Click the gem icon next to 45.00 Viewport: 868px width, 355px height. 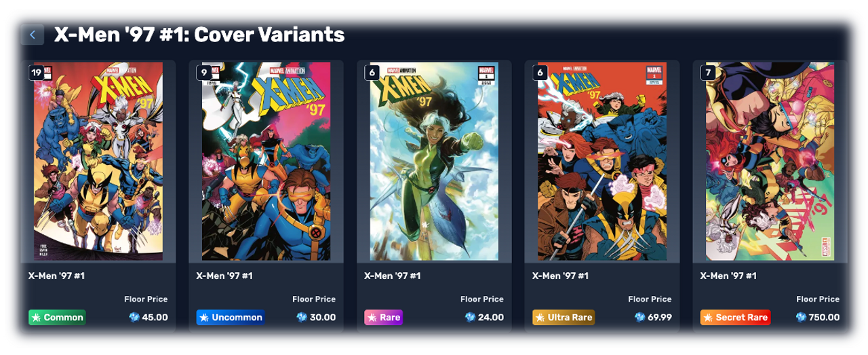coord(134,317)
